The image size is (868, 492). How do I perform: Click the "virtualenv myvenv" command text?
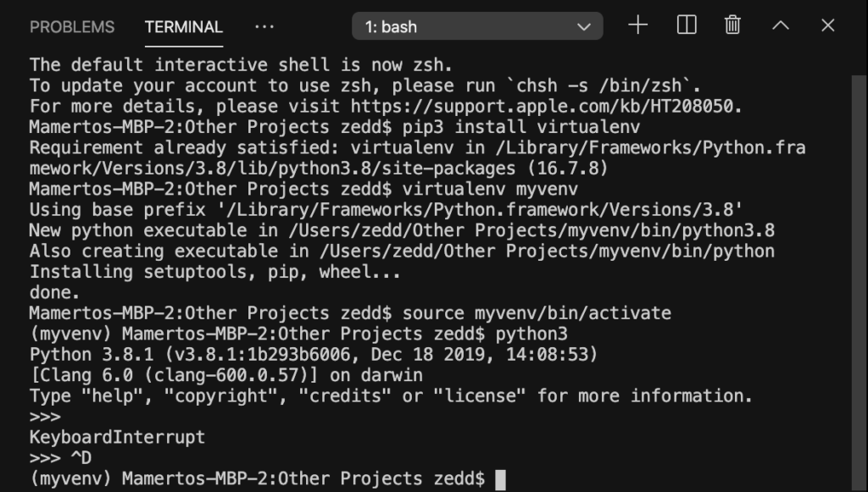pyautogui.click(x=490, y=189)
